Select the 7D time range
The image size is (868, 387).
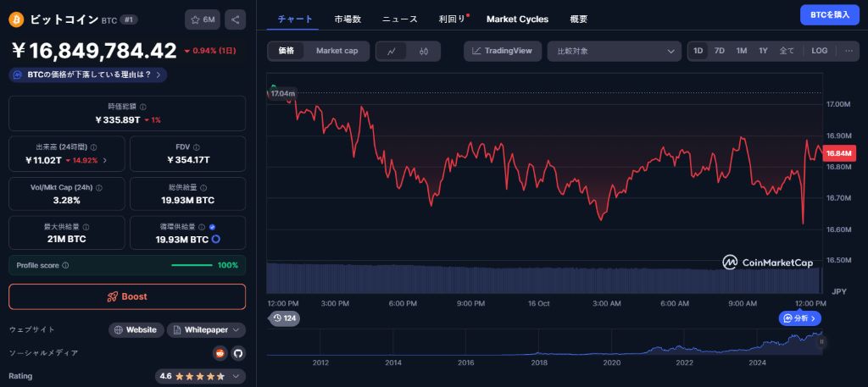719,51
